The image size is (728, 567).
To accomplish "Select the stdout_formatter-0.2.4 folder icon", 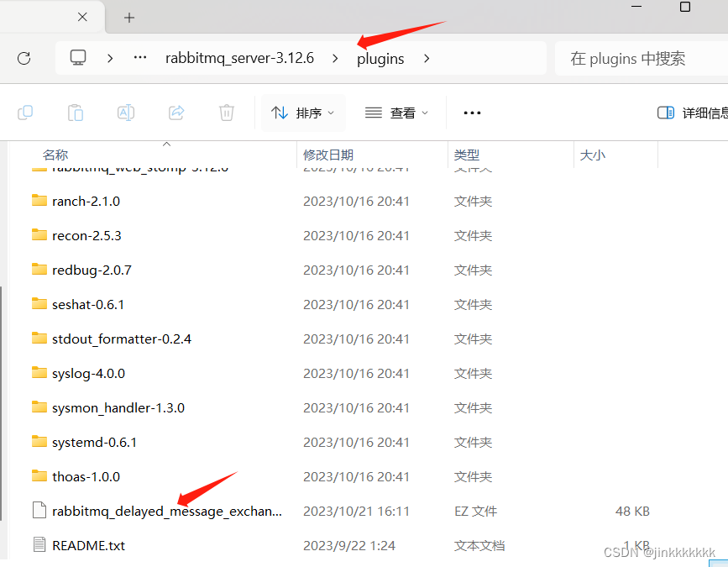I will 39,338.
